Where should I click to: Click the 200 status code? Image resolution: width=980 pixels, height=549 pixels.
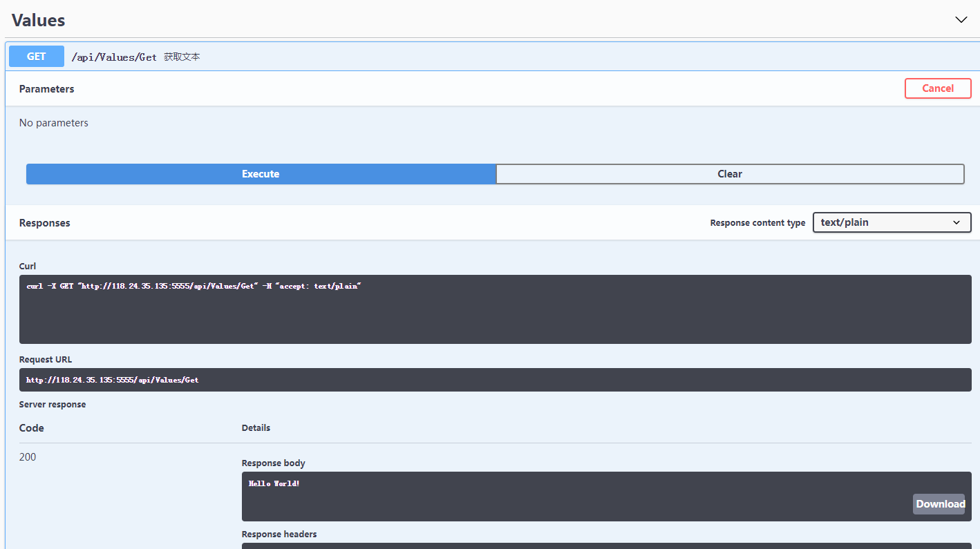pyautogui.click(x=28, y=457)
